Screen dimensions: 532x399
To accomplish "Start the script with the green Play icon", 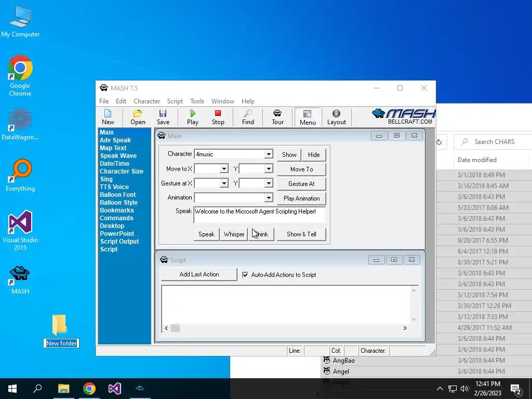I will (x=193, y=117).
